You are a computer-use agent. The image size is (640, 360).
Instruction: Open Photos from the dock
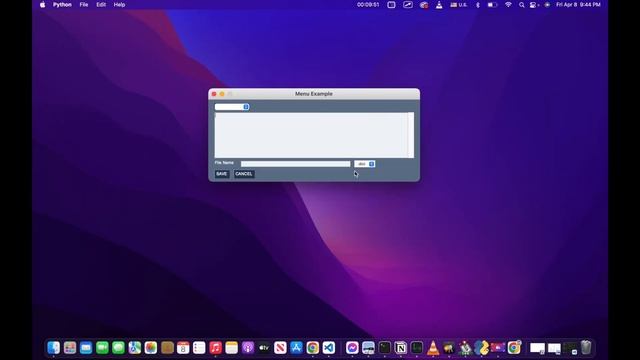tap(151, 348)
